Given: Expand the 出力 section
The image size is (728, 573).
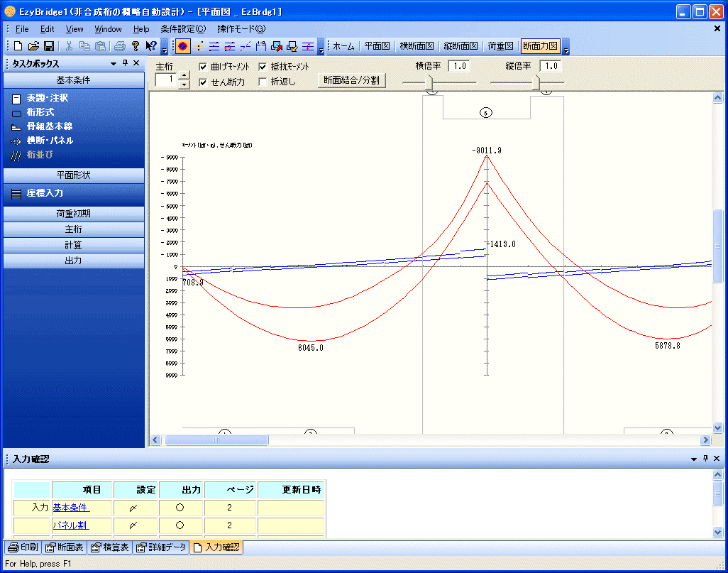Looking at the screenshot, I should click(73, 261).
